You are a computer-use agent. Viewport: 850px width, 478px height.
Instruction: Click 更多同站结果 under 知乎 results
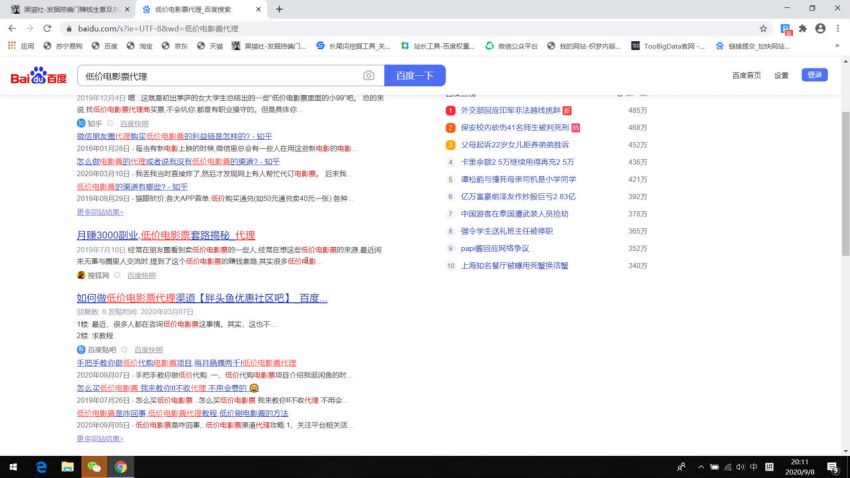[x=100, y=212]
